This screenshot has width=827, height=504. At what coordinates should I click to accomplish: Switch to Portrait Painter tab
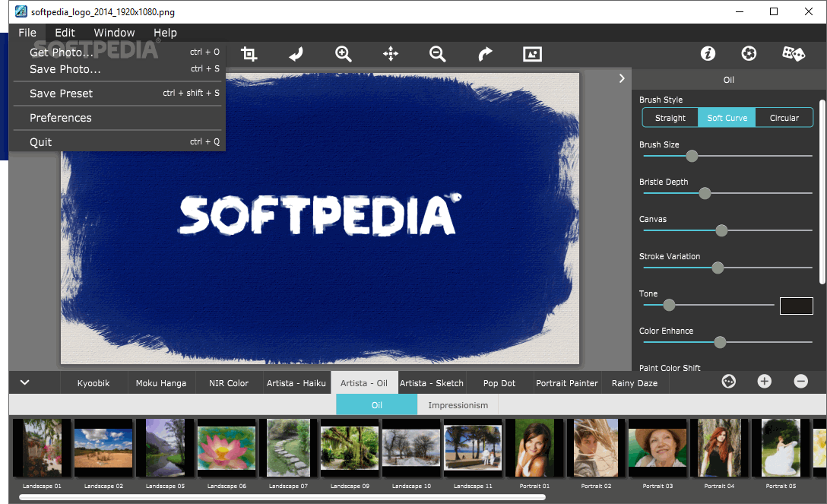coord(567,383)
